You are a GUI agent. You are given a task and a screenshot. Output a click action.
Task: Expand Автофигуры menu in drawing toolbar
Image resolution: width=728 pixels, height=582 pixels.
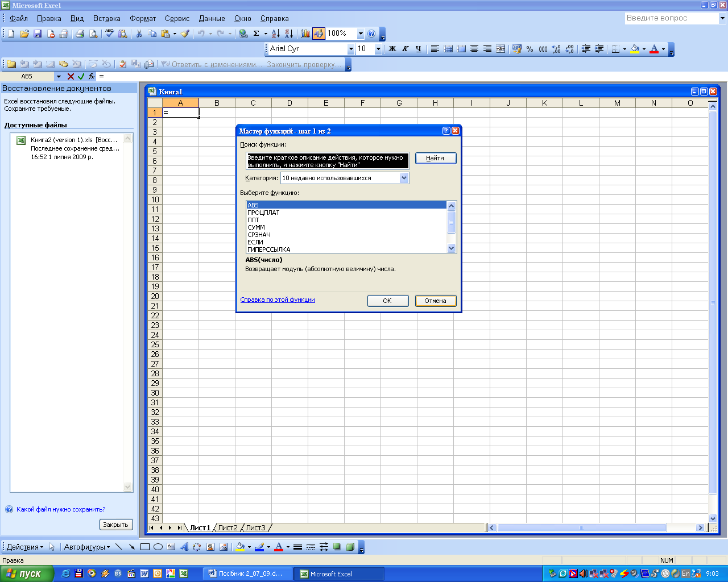87,547
